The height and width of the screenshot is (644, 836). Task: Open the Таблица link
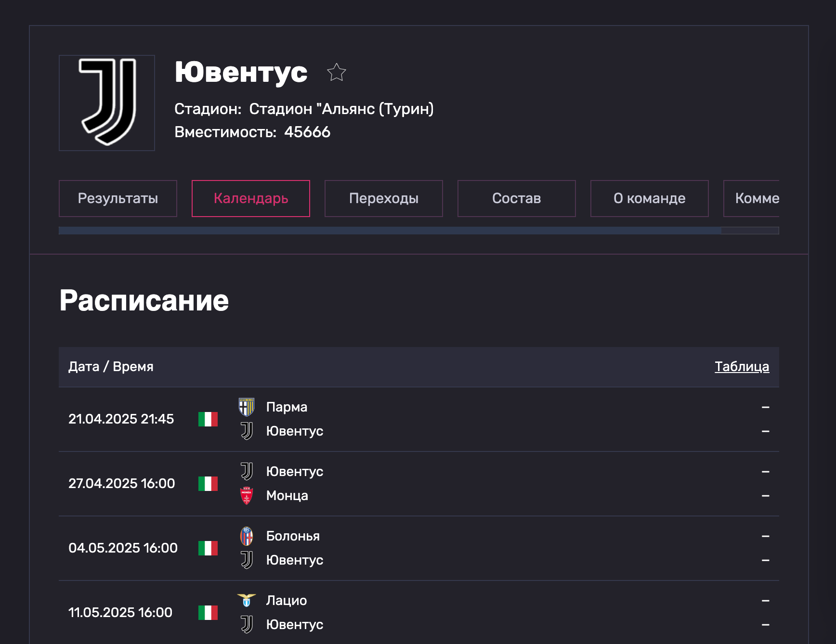click(742, 367)
